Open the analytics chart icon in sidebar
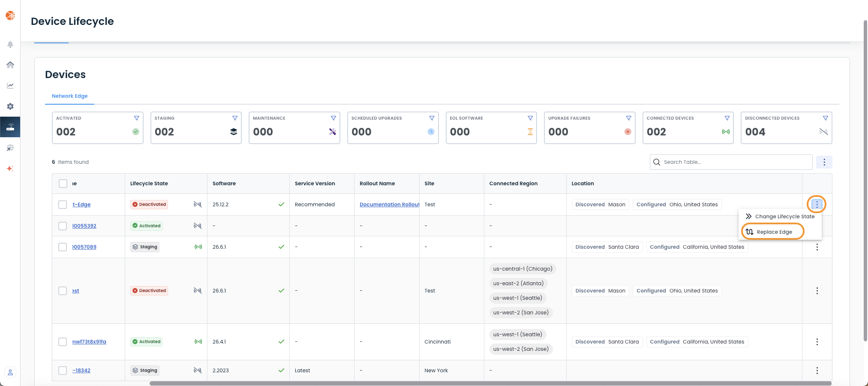Image resolution: width=868 pixels, height=386 pixels. click(x=10, y=85)
